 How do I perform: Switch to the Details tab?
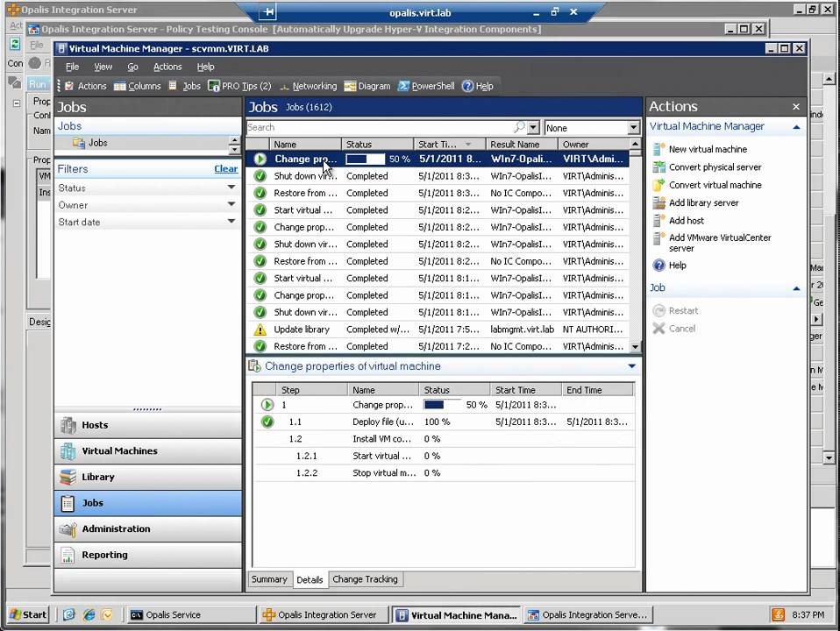[310, 579]
